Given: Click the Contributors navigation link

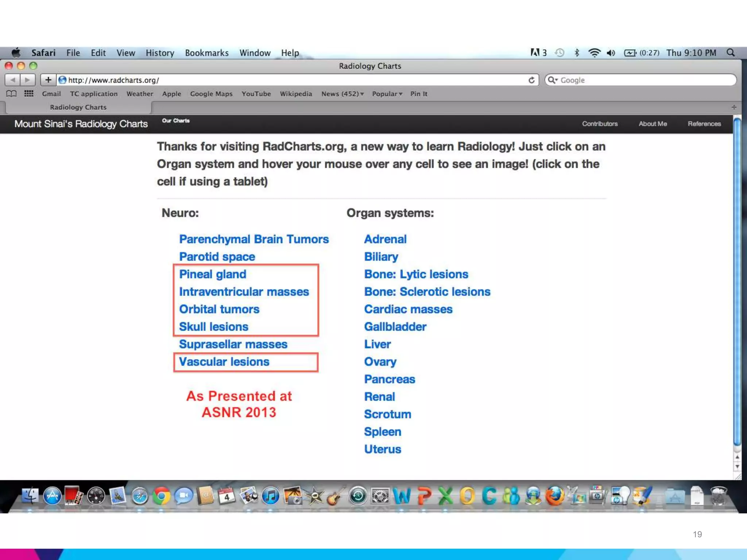Looking at the screenshot, I should (600, 124).
